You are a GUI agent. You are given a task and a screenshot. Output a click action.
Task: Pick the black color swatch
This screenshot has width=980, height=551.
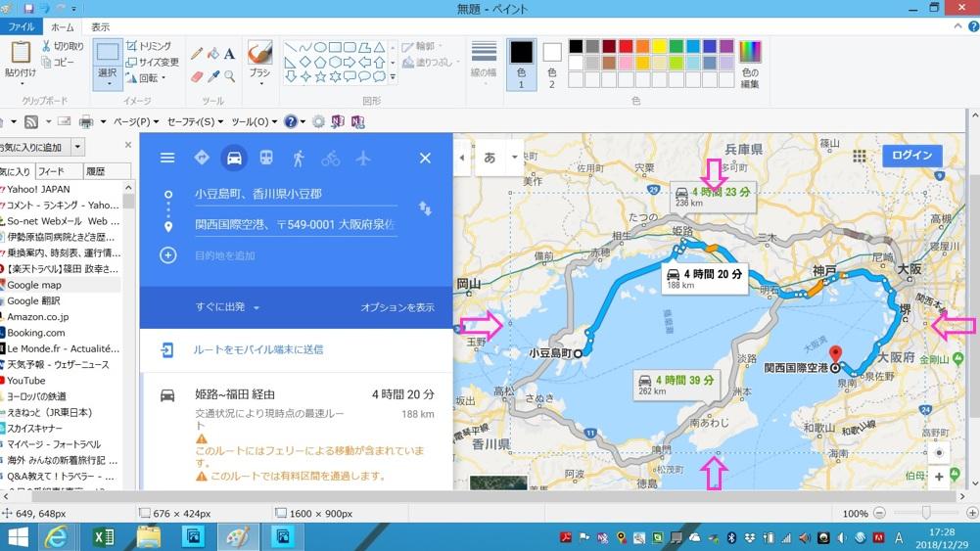(576, 46)
